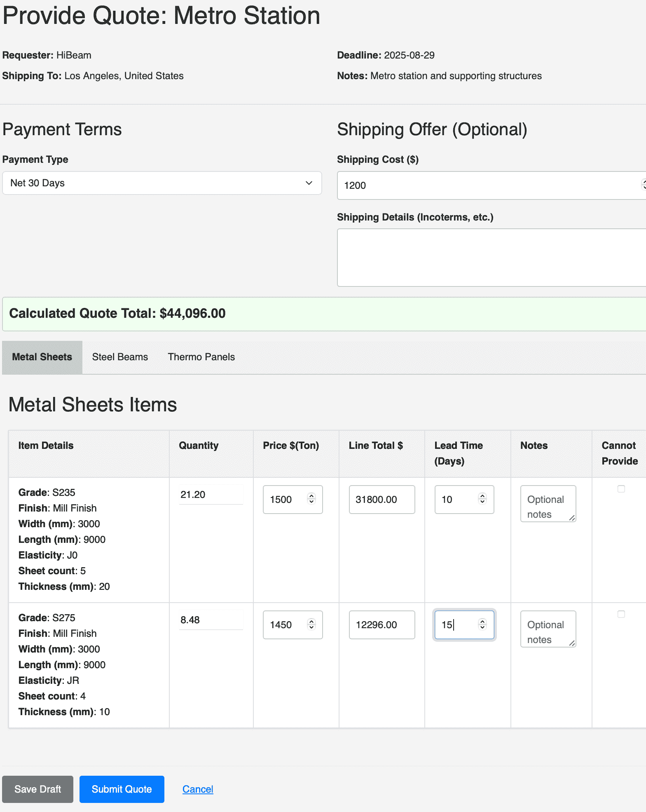Switch to the Steel Beams tab
This screenshot has height=812, width=646.
point(120,357)
